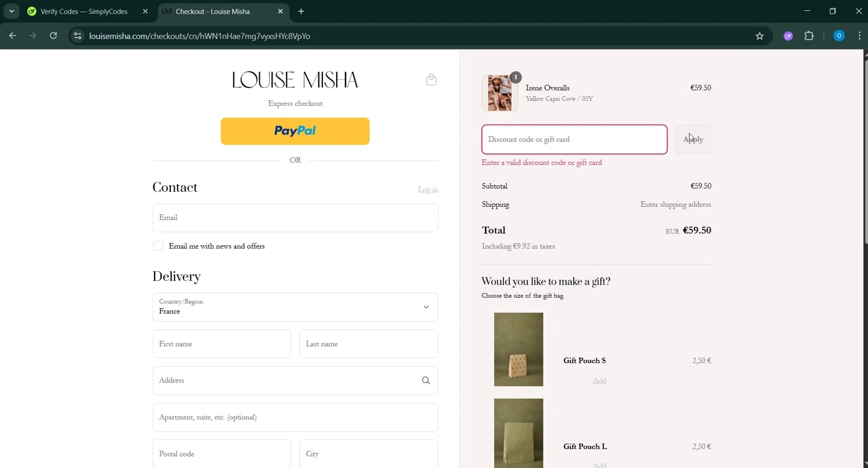
Task: Bookmark this page with the star icon
Action: [x=760, y=36]
